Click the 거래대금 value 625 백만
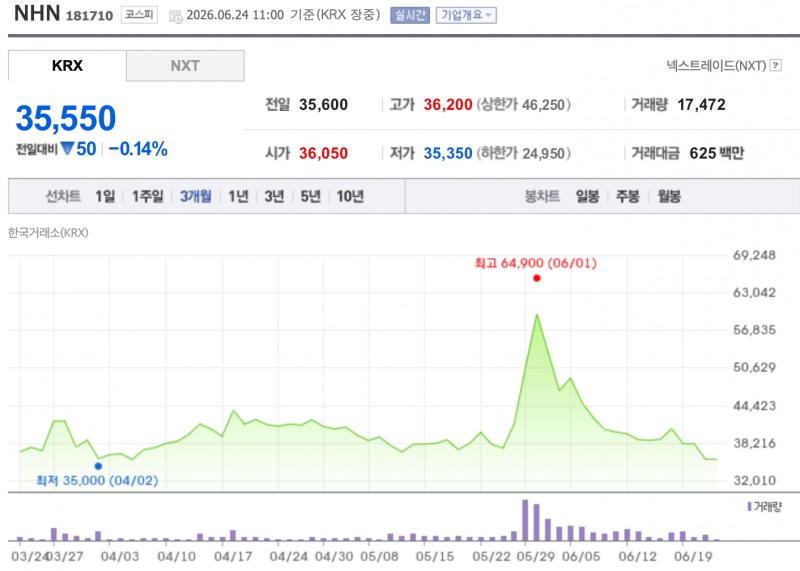The height and width of the screenshot is (571, 800). tap(716, 153)
